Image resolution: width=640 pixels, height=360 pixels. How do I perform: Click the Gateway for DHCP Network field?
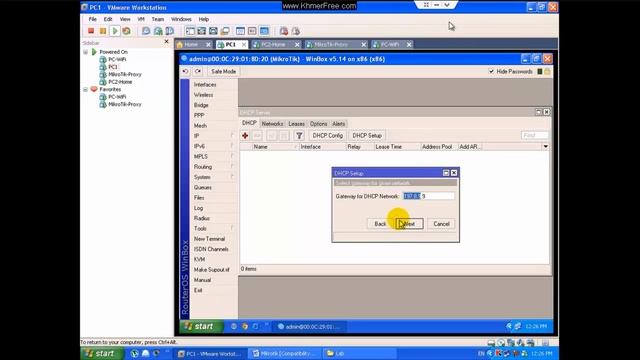(x=429, y=196)
